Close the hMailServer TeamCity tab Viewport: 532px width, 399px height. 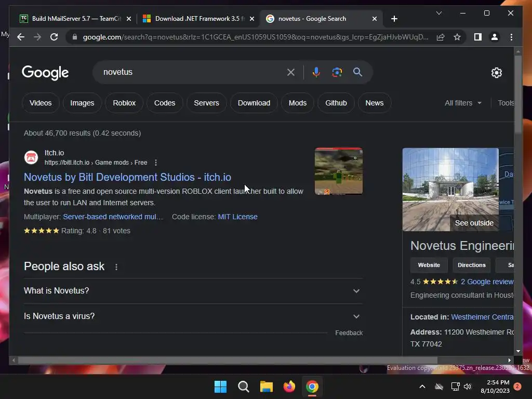129,19
